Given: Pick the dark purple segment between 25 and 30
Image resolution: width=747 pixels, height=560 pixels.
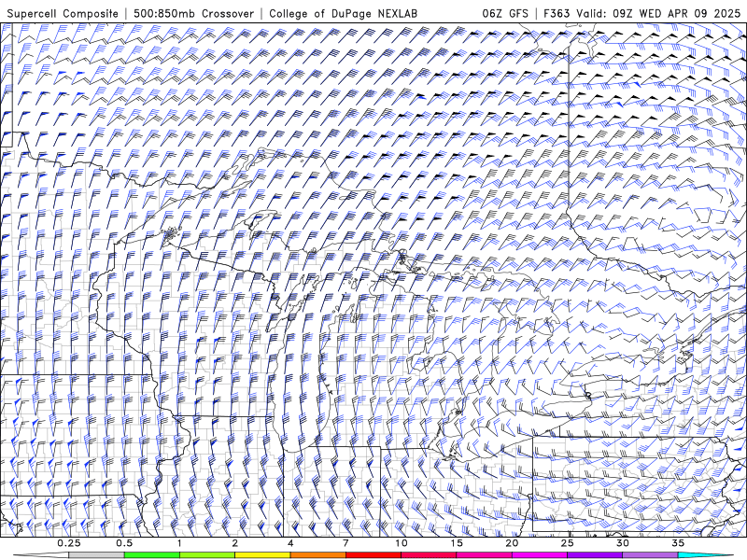Looking at the screenshot, I should pyautogui.click(x=595, y=555).
